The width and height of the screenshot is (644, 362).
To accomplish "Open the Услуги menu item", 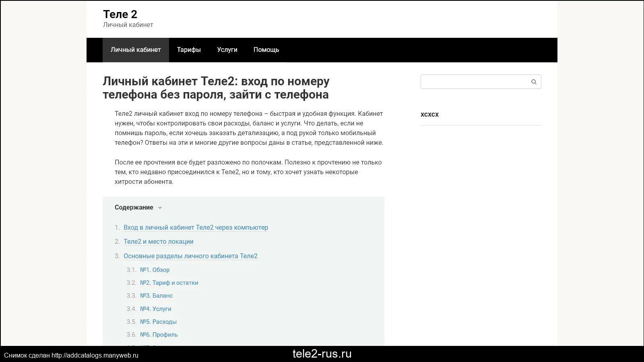I will point(227,50).
